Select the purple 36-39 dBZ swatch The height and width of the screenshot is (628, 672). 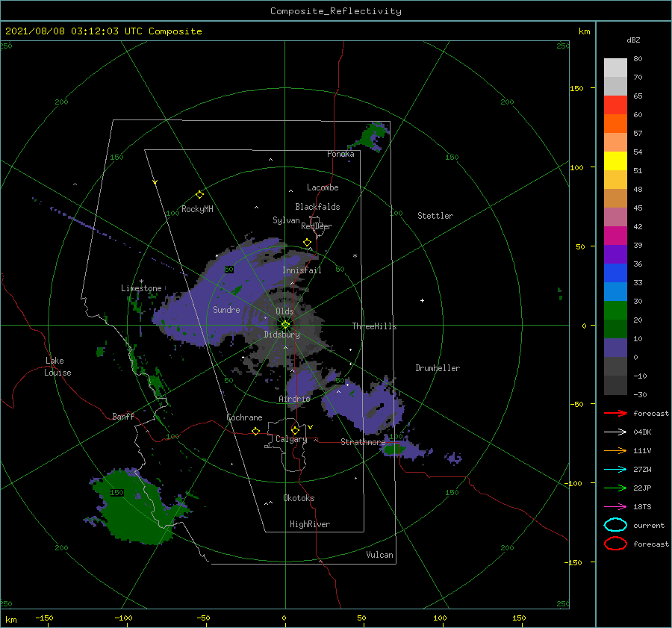pyautogui.click(x=615, y=255)
